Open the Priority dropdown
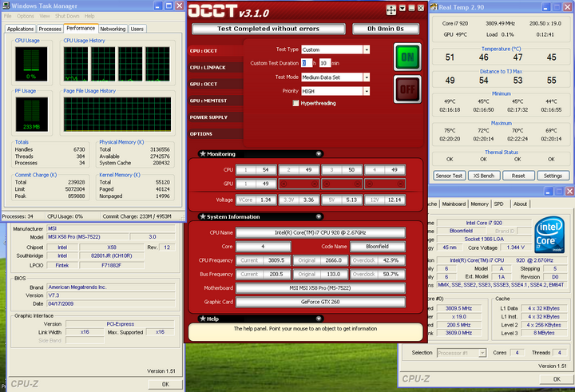The image size is (575, 392). coord(366,91)
